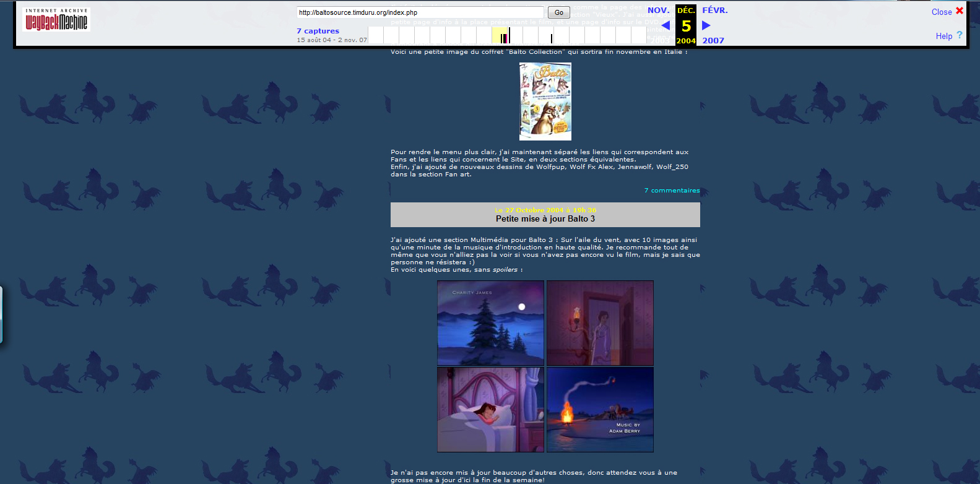This screenshot has width=980, height=484.
Task: Open the girl at doorway with lamp screenshot
Action: click(600, 323)
